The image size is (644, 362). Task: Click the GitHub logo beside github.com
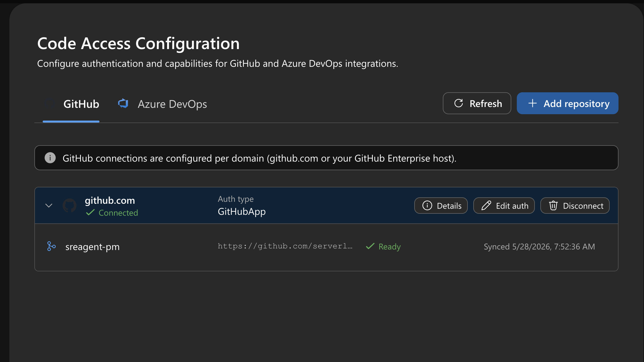pyautogui.click(x=70, y=205)
